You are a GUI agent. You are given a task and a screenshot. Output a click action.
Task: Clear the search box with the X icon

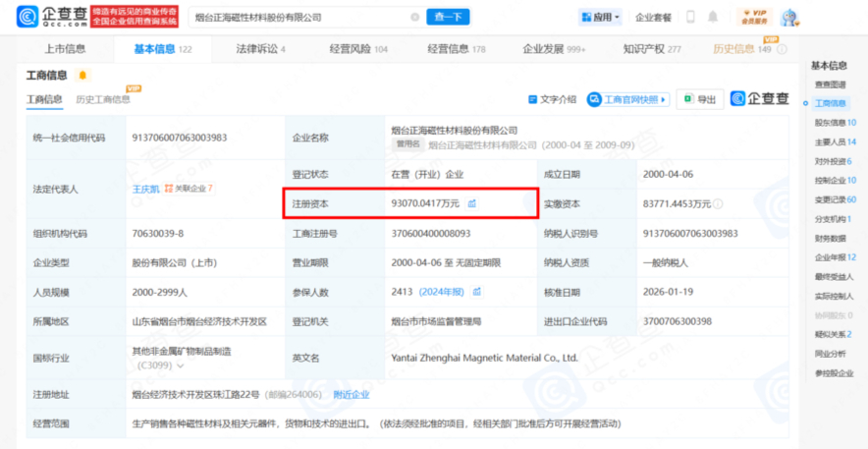pos(414,17)
